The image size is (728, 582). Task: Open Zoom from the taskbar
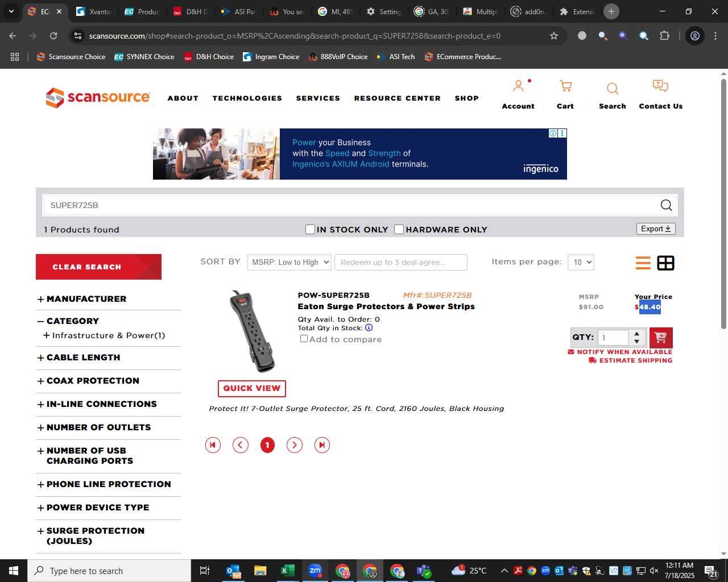coord(315,571)
